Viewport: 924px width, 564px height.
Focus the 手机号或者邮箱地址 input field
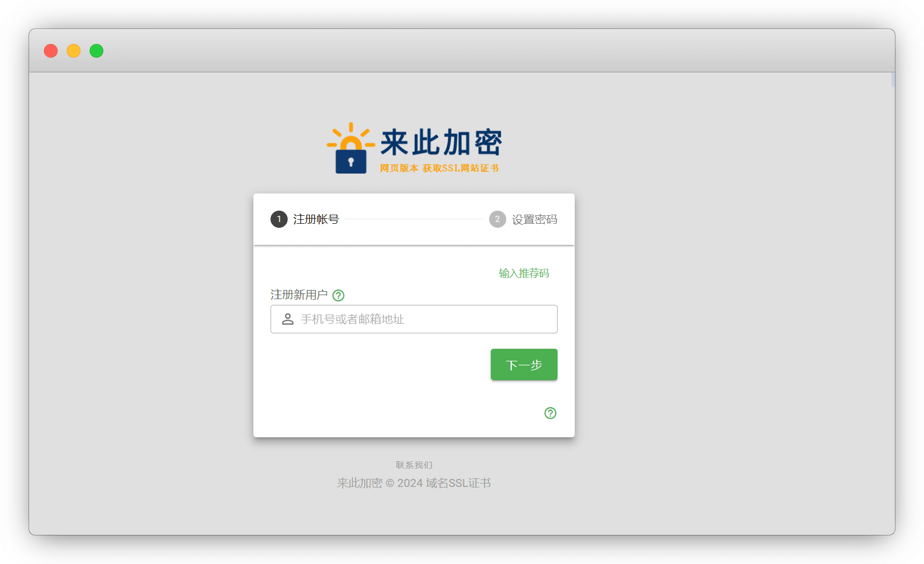click(x=422, y=319)
